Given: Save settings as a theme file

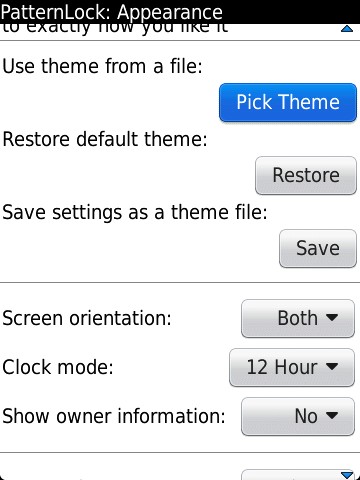Looking at the screenshot, I should [318, 248].
